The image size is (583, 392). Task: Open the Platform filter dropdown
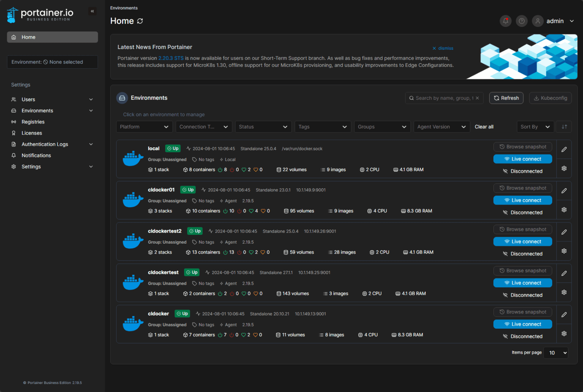[144, 126]
